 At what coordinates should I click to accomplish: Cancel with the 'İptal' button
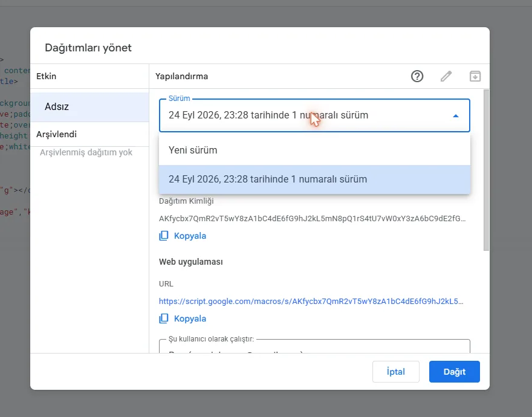[x=395, y=372]
